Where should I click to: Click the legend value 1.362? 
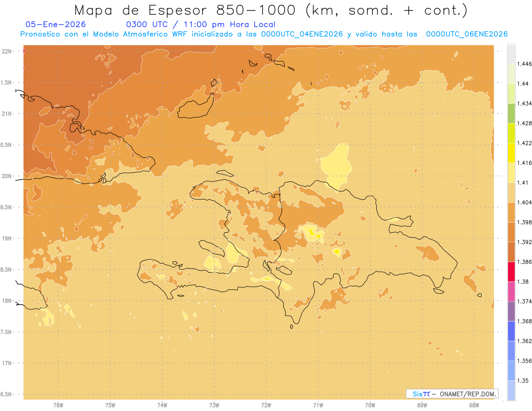[525, 341]
